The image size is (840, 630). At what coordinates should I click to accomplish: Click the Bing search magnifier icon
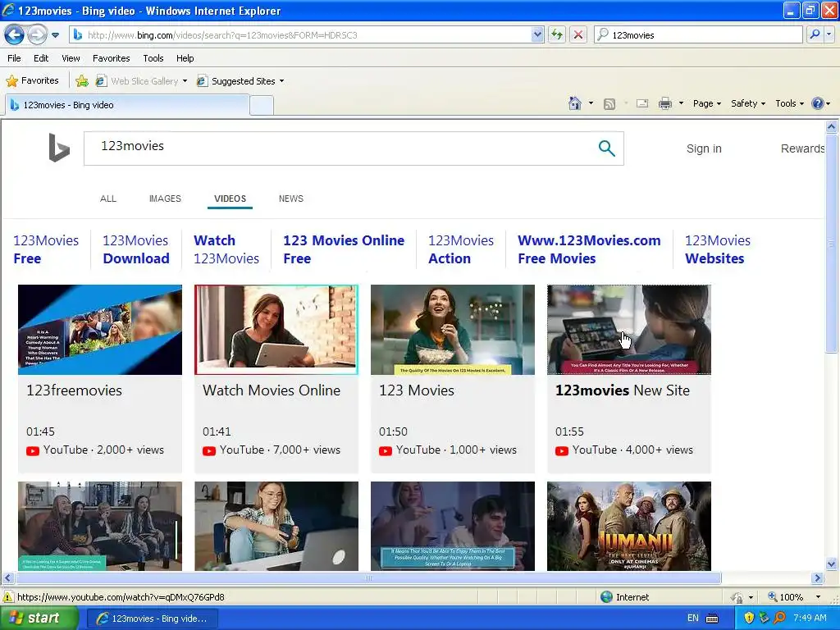click(x=606, y=148)
